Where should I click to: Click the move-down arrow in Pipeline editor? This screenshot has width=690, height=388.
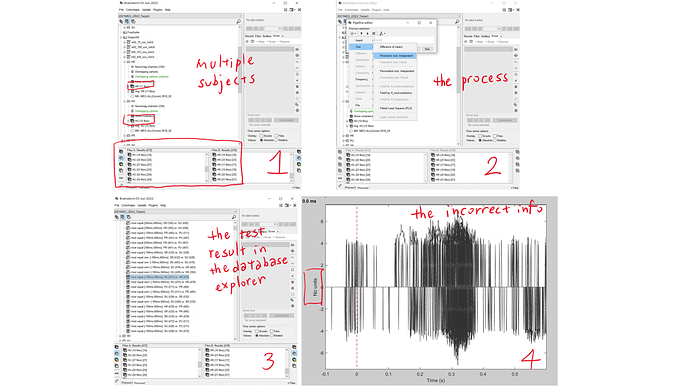pyautogui.click(x=367, y=33)
